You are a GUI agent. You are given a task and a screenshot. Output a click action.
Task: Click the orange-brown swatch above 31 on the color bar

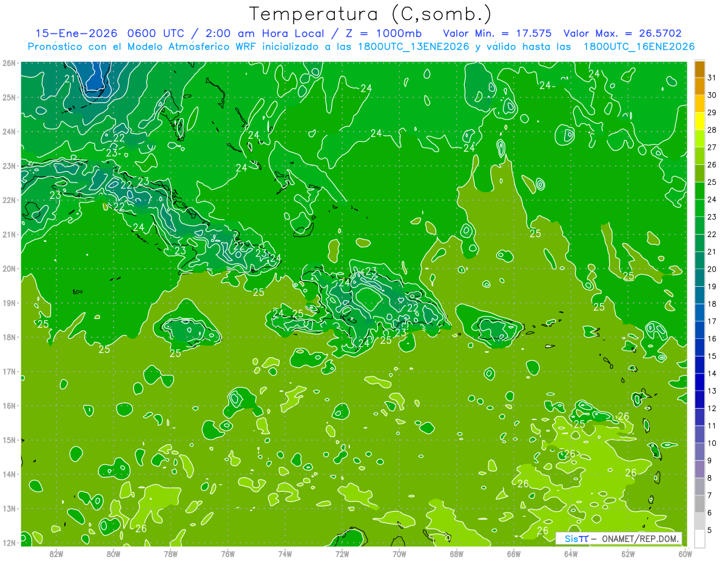coord(699,70)
